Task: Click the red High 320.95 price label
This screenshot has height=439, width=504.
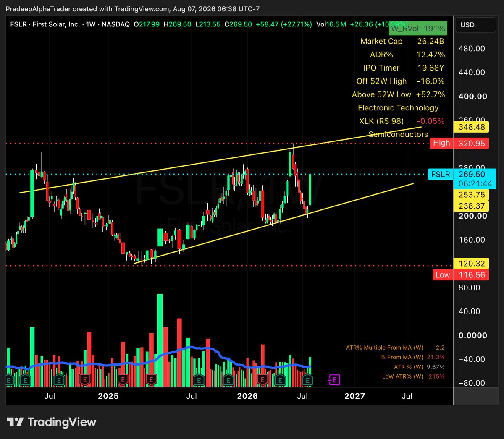Action: click(x=459, y=143)
